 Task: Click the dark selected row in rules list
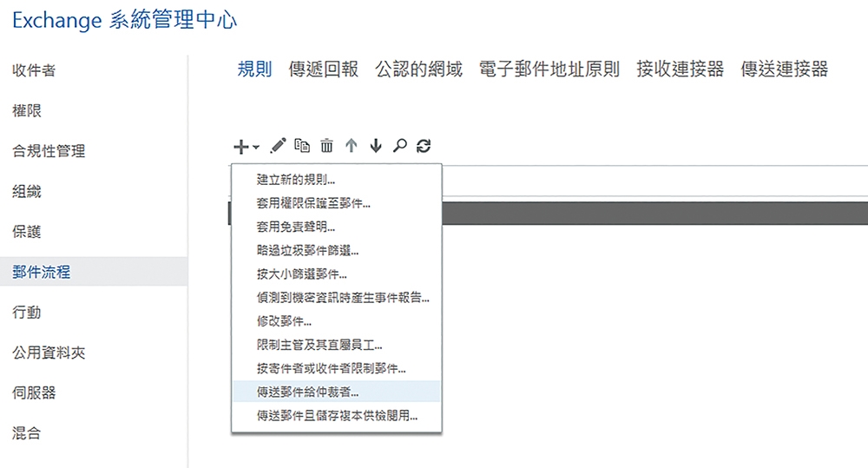coord(651,214)
